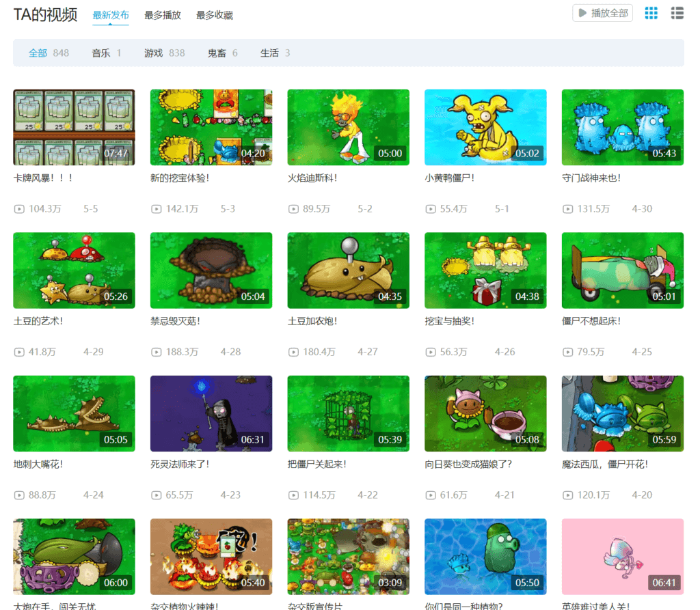Click the 61.6万 play count text
The height and width of the screenshot is (610, 700).
454,495
